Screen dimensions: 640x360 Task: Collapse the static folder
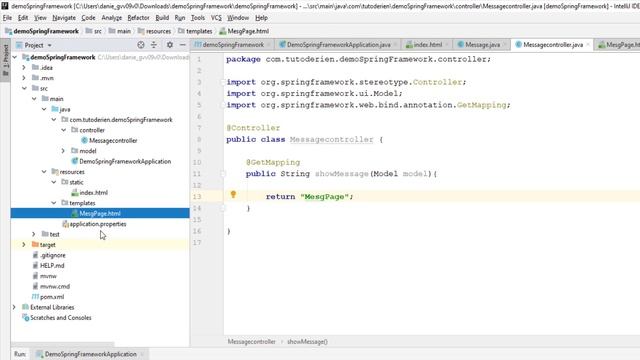click(x=54, y=182)
